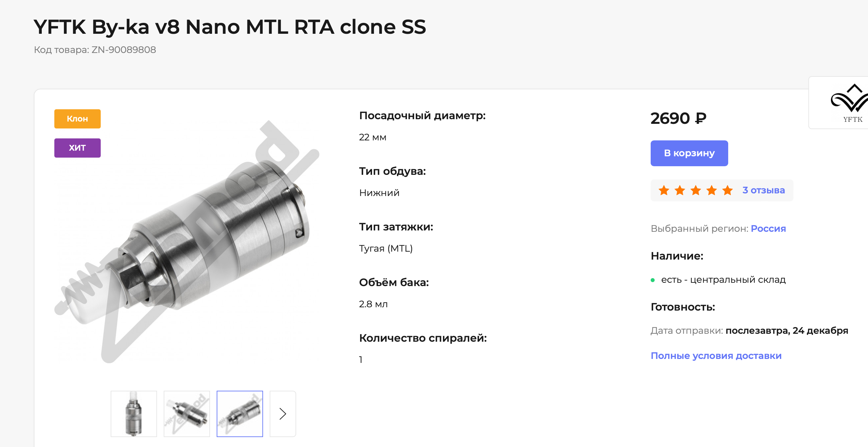Add item with В корзину button

[689, 153]
